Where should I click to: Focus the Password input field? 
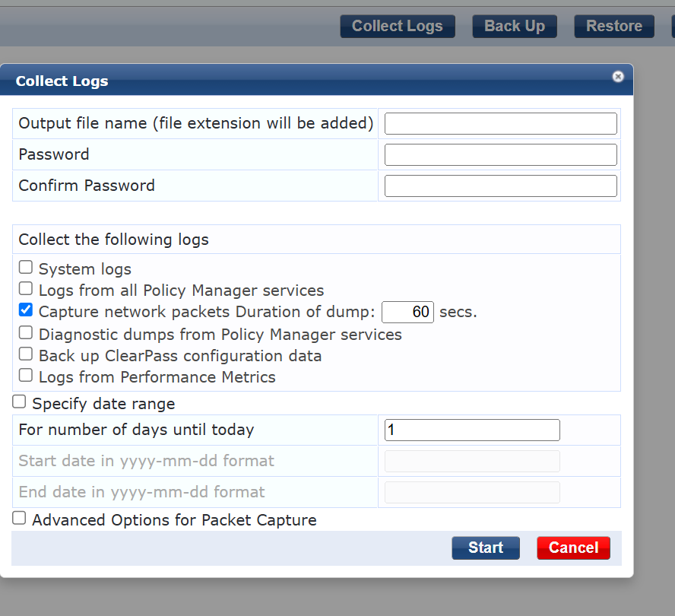[500, 154]
